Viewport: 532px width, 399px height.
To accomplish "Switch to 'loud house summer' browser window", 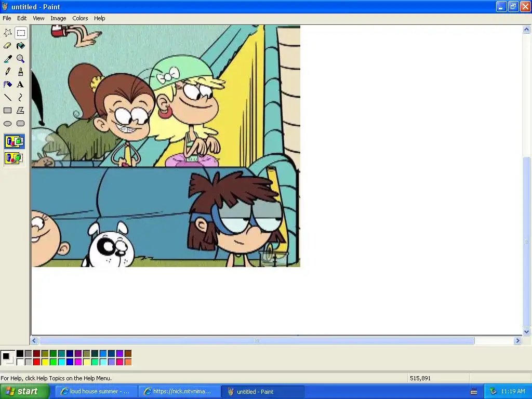I will [x=96, y=391].
